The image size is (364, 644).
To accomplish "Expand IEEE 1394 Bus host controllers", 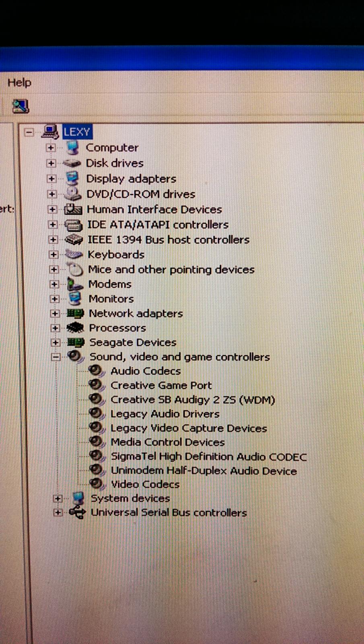I will click(x=53, y=239).
